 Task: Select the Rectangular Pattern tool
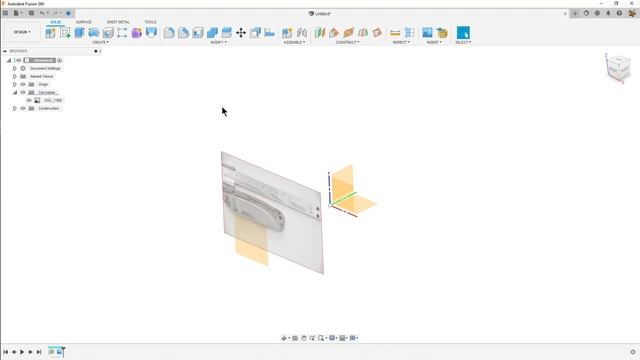[x=122, y=33]
